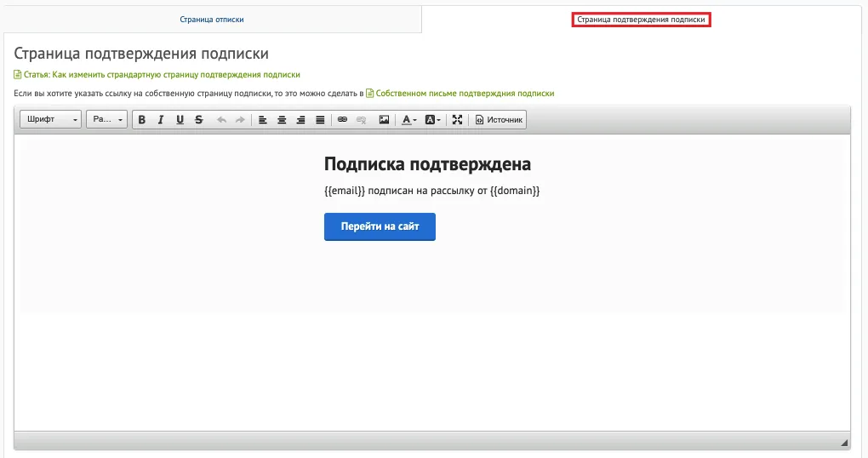
Task: Open the text color picker
Action: (x=408, y=120)
